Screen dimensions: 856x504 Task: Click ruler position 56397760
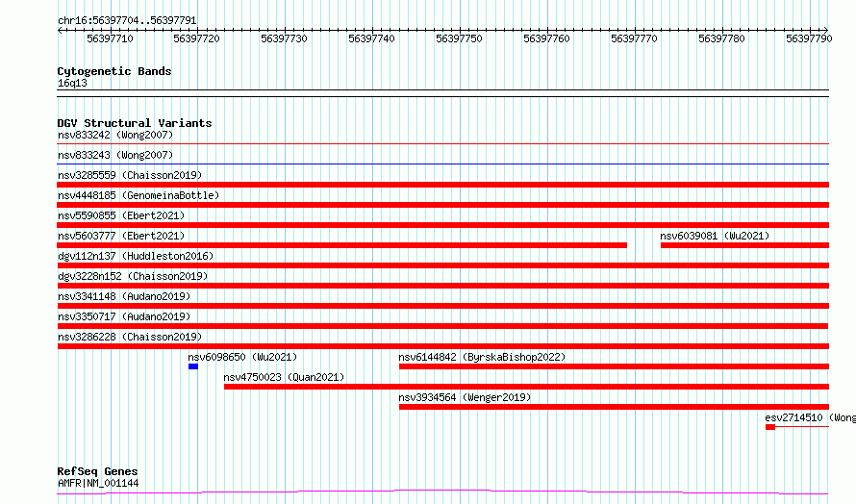click(x=546, y=38)
